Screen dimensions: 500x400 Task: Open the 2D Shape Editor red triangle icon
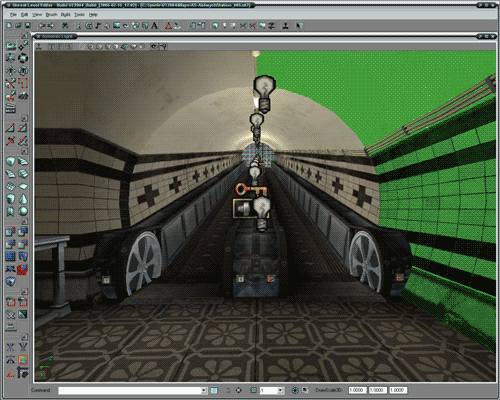[168, 25]
